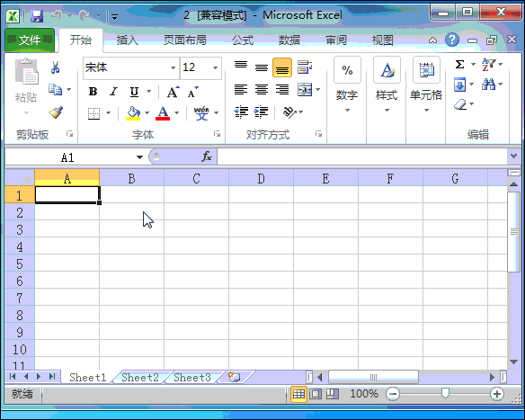Viewport: 525px width, 420px height.
Task: Click the red font color A
Action: pos(163,113)
